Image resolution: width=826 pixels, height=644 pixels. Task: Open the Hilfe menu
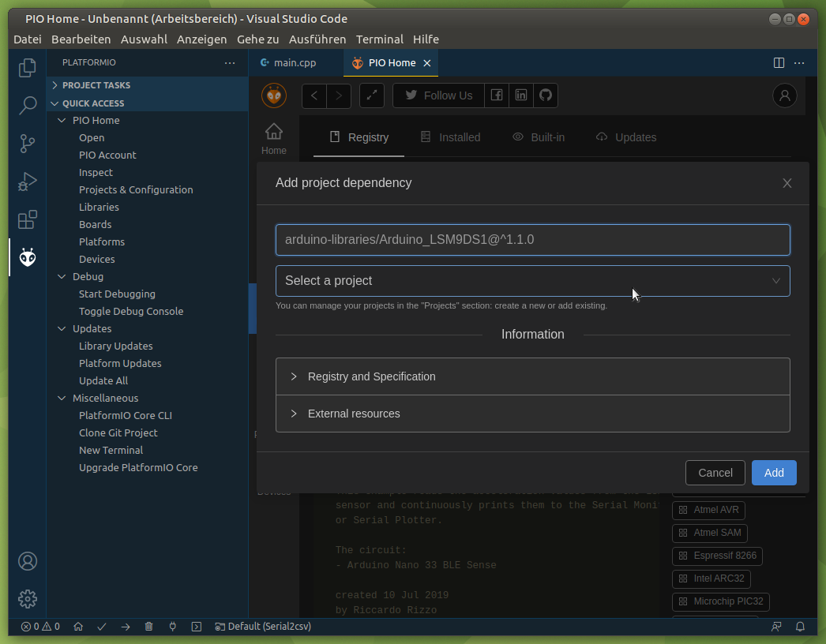426,39
